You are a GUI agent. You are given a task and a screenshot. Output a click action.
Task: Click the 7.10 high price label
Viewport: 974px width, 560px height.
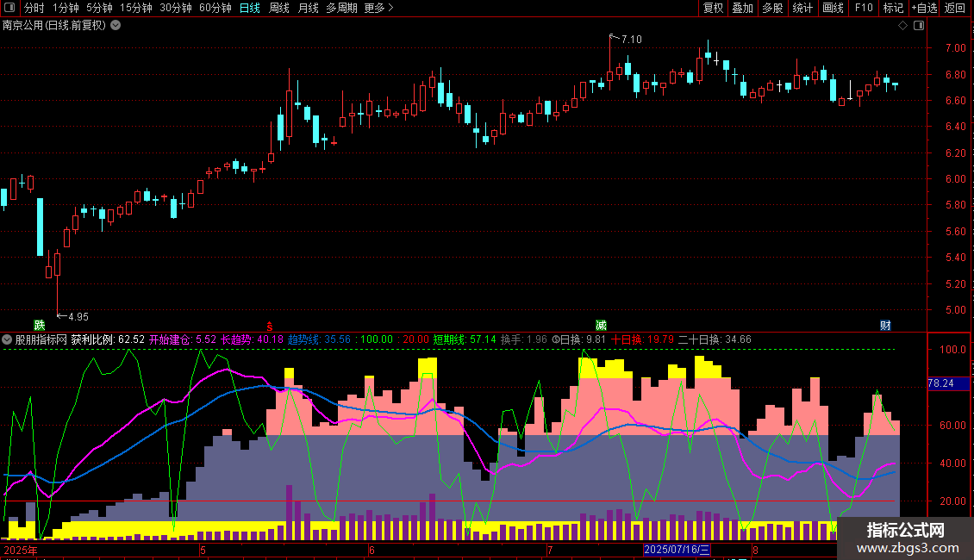(631, 39)
